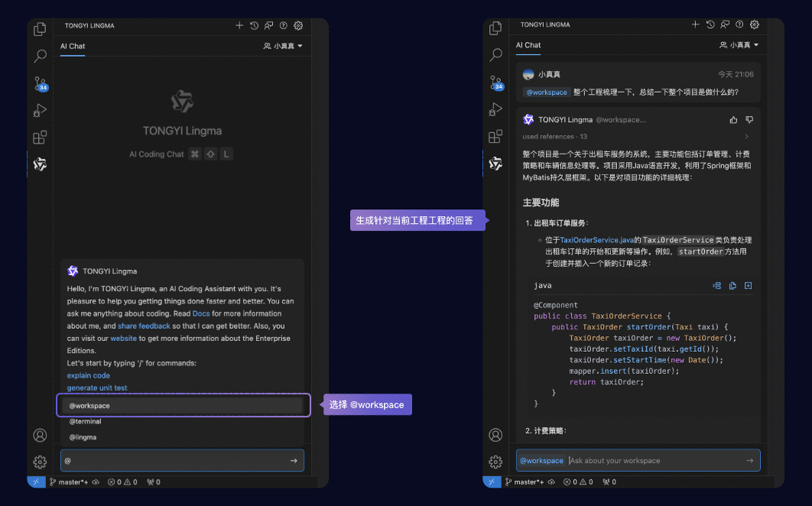Open Search icon in right window sidebar

pos(495,55)
